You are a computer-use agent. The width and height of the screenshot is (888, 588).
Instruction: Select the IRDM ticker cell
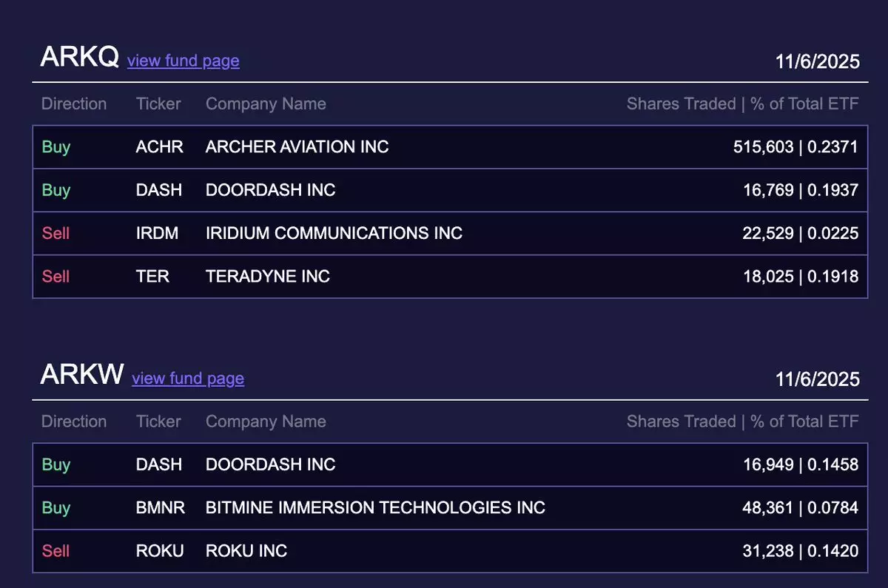coord(157,233)
